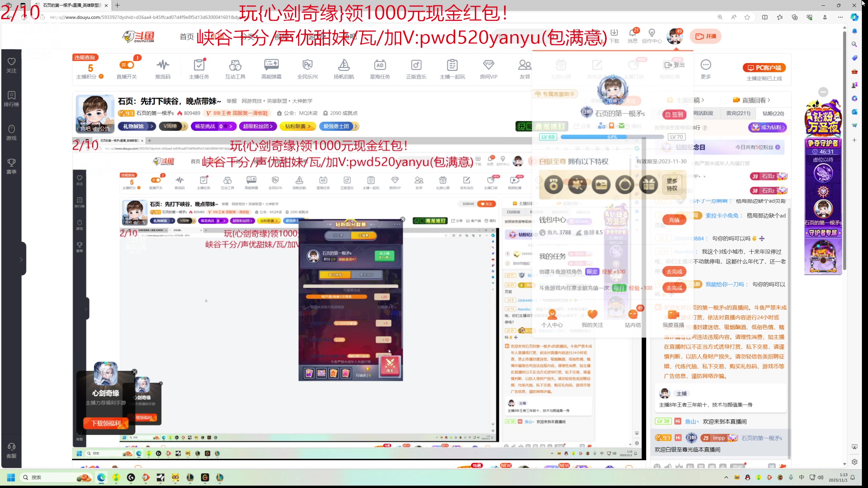Click Douyu logo in header
The height and width of the screenshot is (488, 868).
pyautogui.click(x=139, y=36)
